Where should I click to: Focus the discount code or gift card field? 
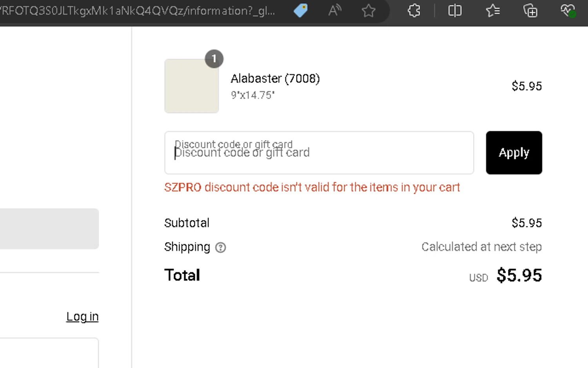click(319, 153)
